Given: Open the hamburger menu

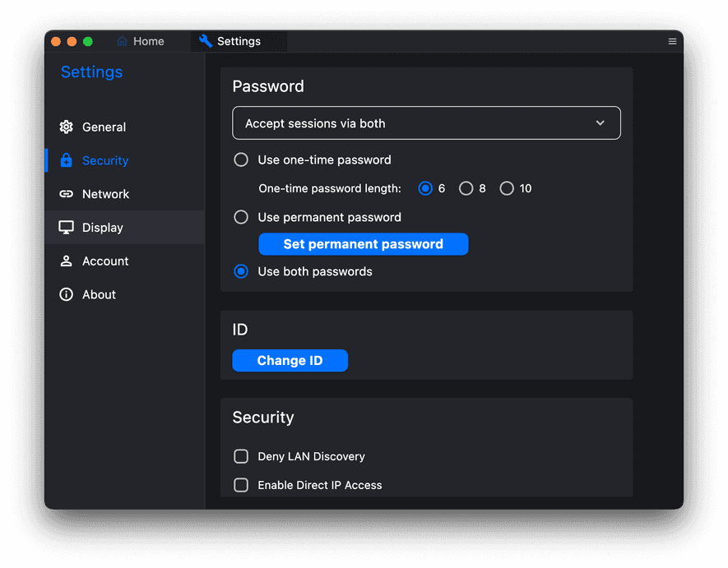Looking at the screenshot, I should 672,40.
